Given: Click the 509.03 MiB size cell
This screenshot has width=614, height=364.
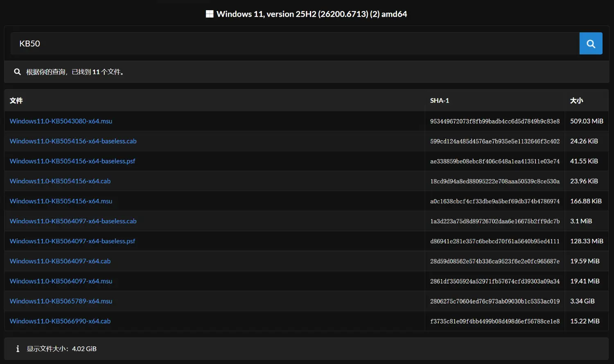Looking at the screenshot, I should pyautogui.click(x=587, y=121).
